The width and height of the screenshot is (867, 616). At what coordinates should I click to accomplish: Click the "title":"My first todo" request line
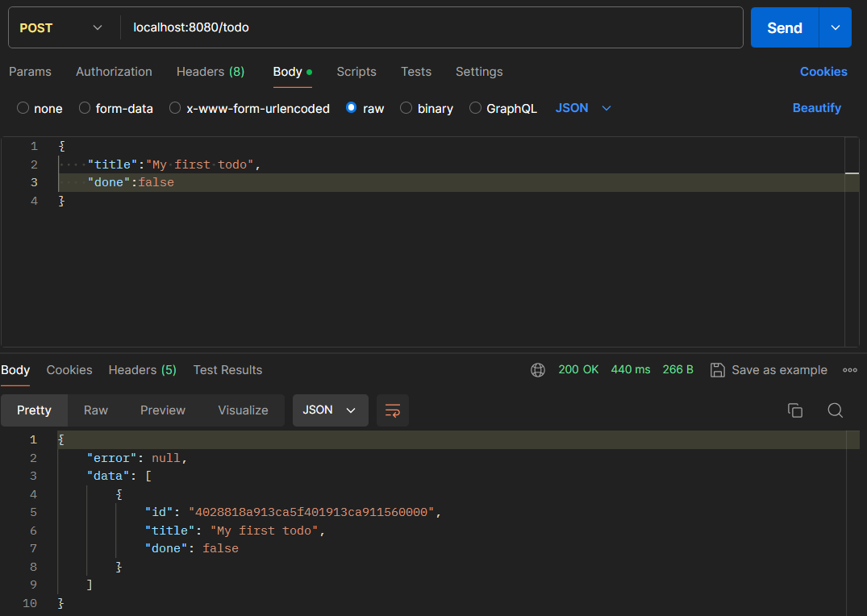click(173, 164)
